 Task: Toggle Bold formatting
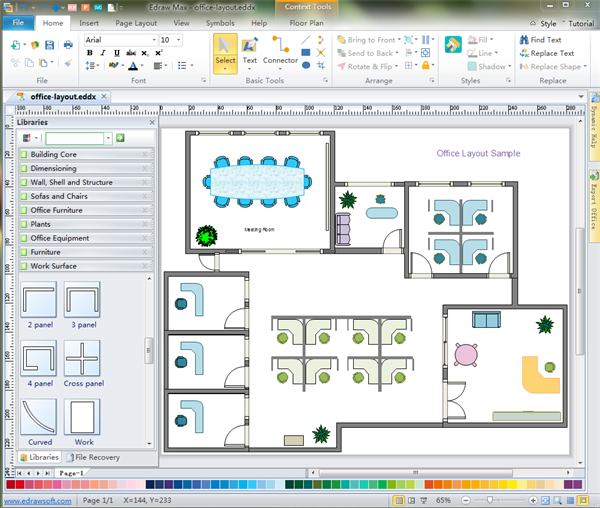click(90, 53)
